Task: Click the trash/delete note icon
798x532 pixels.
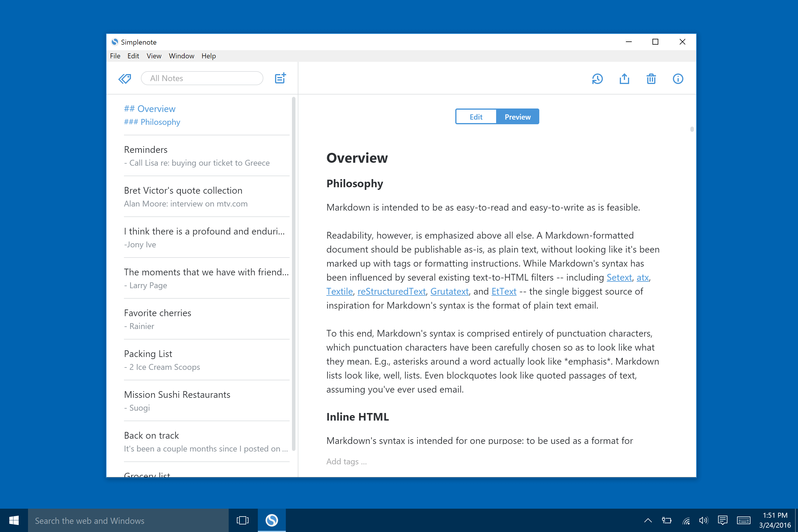Action: [x=652, y=78]
